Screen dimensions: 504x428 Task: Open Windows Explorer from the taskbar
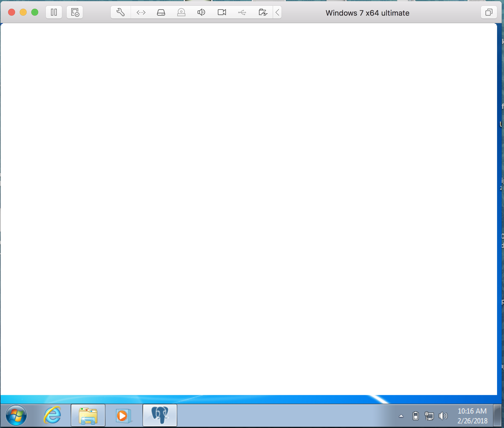click(88, 416)
